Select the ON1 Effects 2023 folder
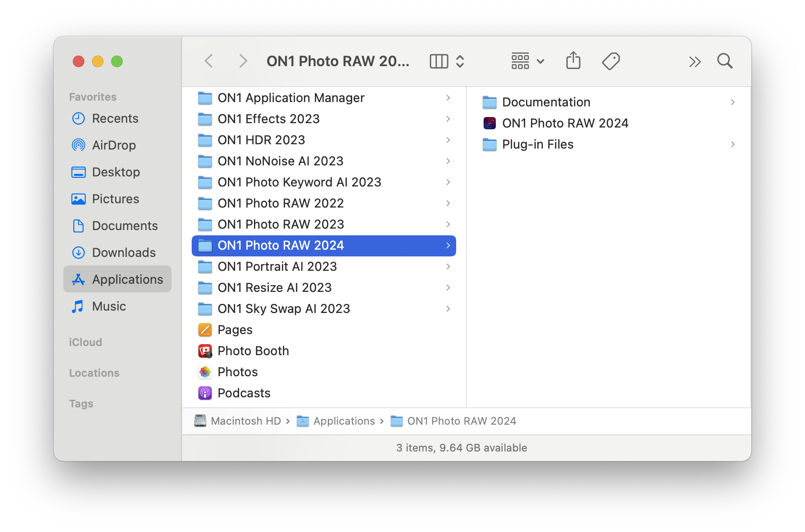The image size is (805, 532). coord(324,119)
